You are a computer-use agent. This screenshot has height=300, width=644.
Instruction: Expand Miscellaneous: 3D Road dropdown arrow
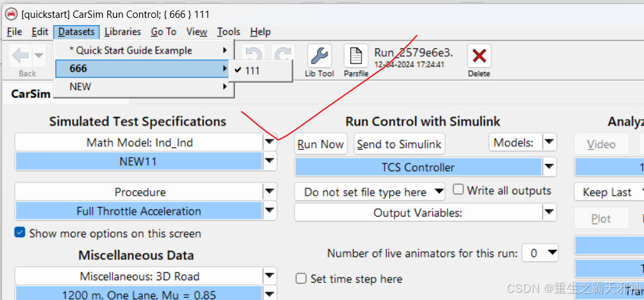(x=269, y=276)
